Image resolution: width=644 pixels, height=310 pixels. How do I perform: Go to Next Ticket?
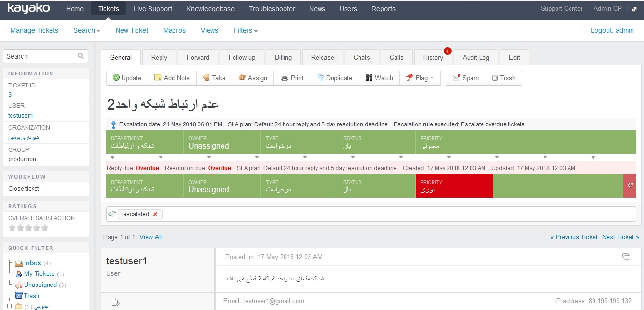pos(620,237)
